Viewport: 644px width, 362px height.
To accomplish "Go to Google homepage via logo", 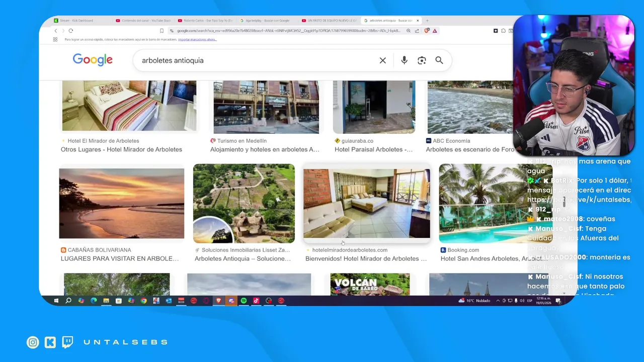I will pyautogui.click(x=93, y=60).
